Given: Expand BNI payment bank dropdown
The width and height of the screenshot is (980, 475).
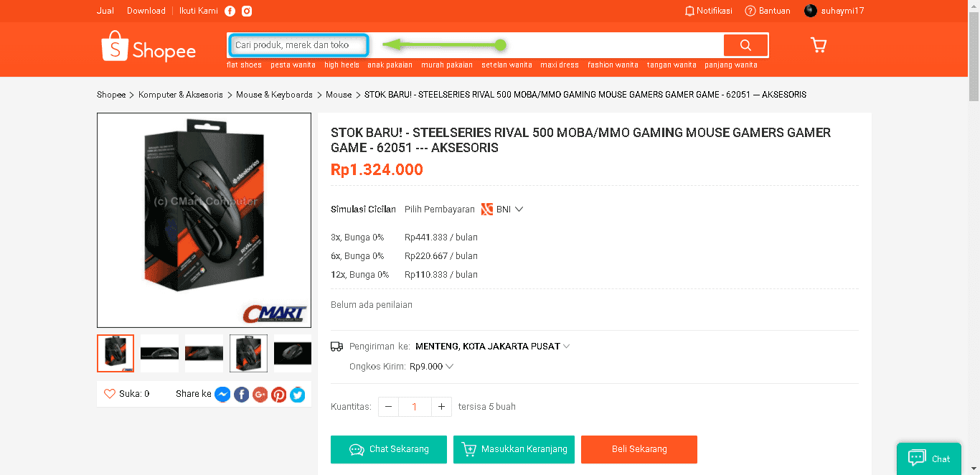Looking at the screenshot, I should pyautogui.click(x=502, y=210).
